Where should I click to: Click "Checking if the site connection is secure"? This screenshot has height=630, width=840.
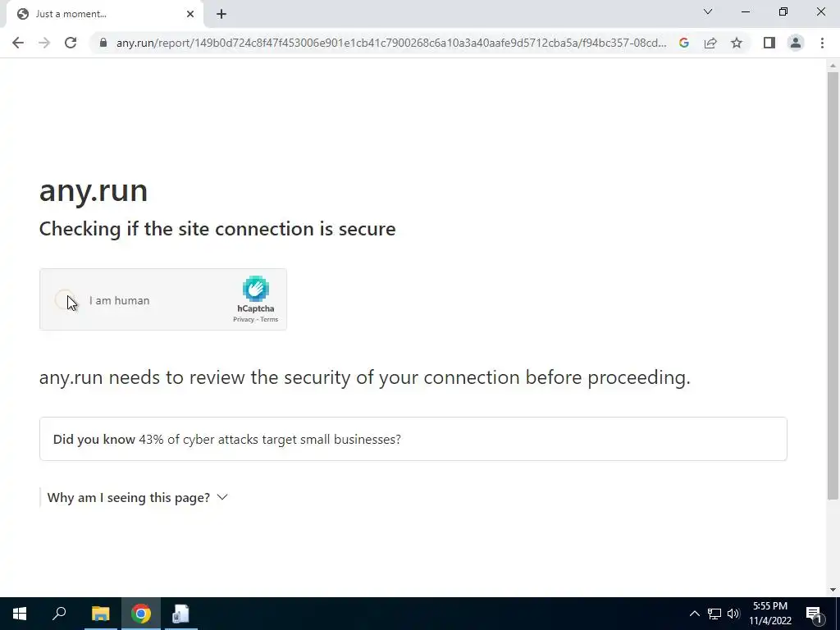click(x=217, y=230)
